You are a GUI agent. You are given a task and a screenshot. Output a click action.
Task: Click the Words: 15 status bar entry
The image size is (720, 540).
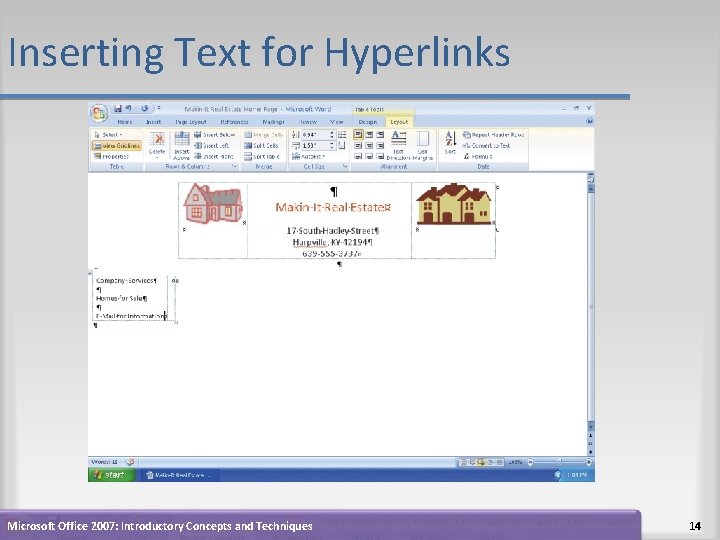(x=105, y=462)
